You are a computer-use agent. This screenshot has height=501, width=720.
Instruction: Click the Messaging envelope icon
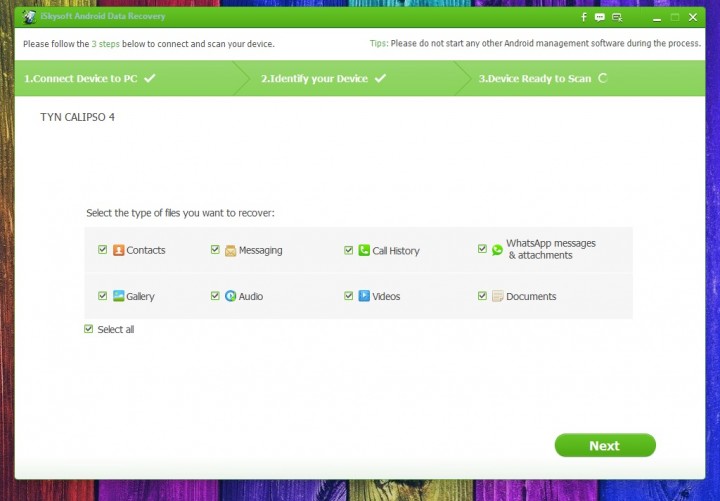pos(231,250)
